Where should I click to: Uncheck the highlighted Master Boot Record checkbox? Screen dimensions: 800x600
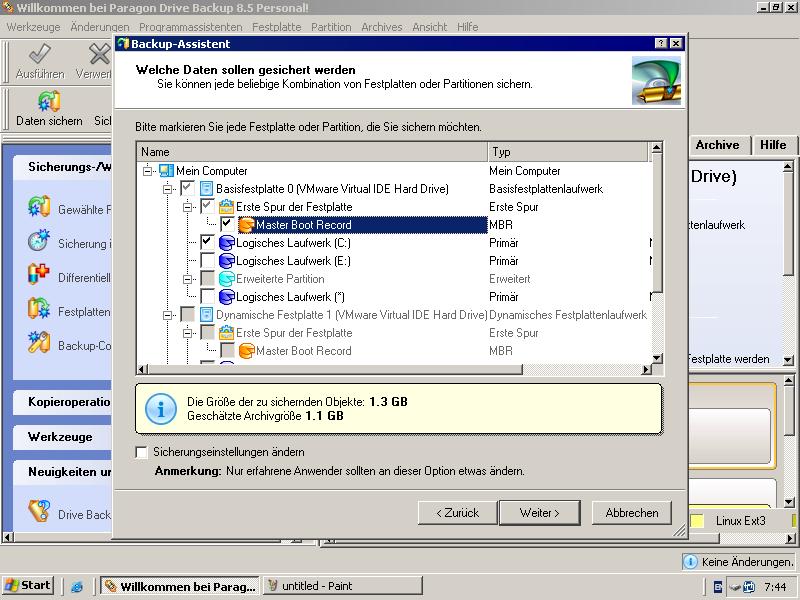pyautogui.click(x=227, y=224)
